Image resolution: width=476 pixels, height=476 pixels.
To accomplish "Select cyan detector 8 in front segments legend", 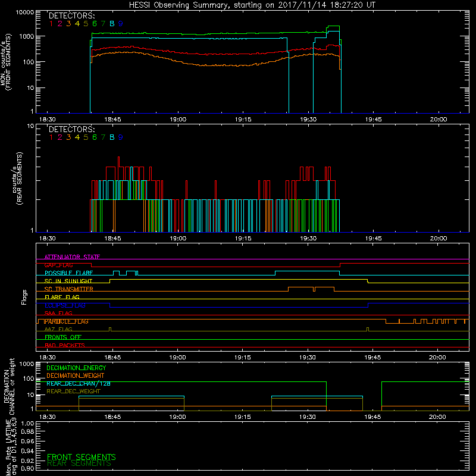I will click(112, 24).
